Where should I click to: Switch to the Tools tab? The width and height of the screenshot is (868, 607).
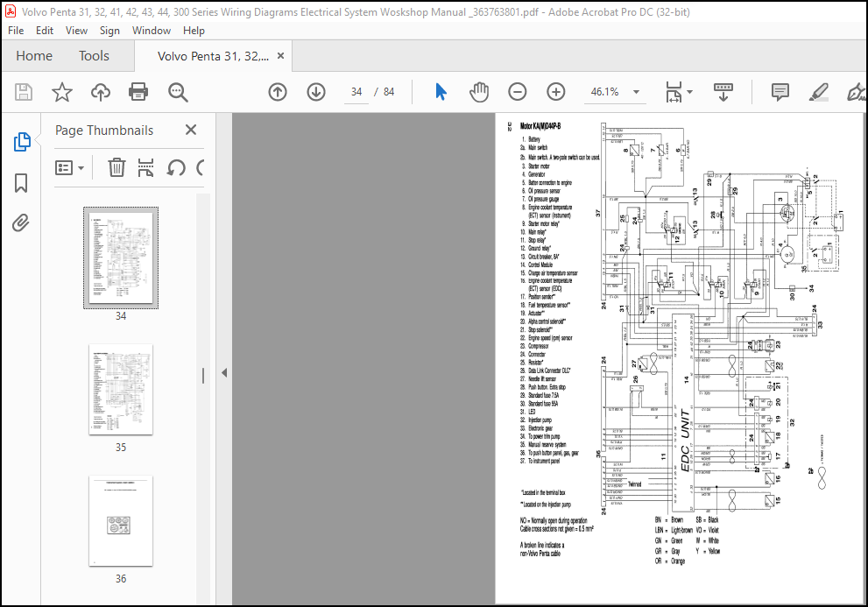[x=94, y=56]
